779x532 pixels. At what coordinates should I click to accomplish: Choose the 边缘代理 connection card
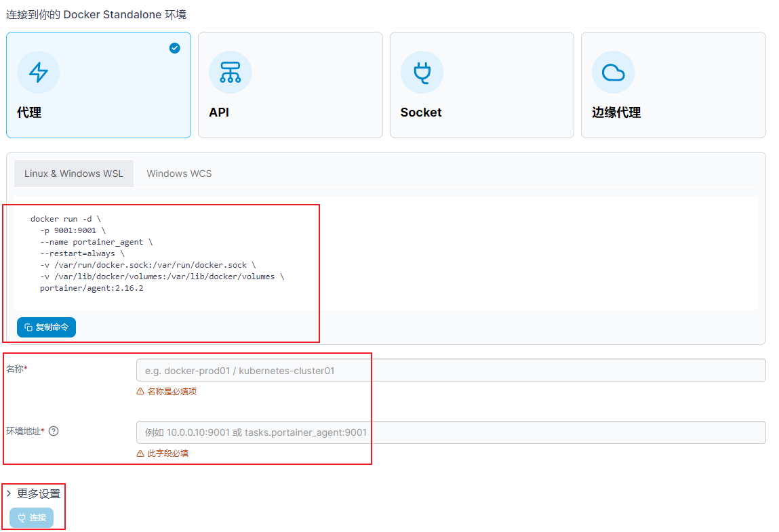point(673,85)
